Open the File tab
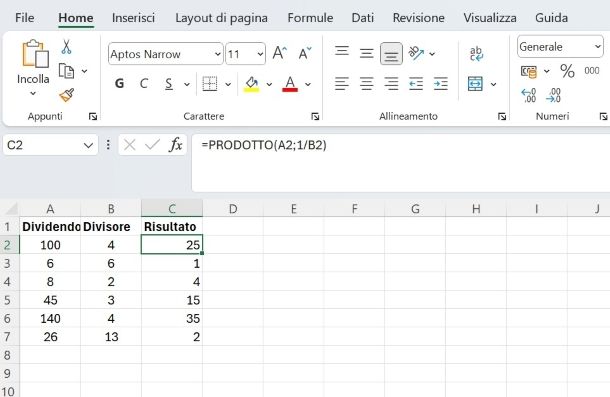610x397 pixels. click(25, 18)
